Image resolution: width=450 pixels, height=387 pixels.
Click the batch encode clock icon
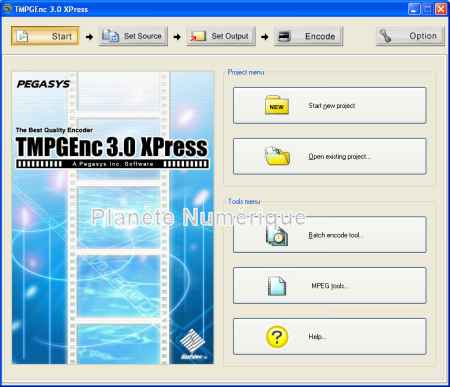pos(277,235)
